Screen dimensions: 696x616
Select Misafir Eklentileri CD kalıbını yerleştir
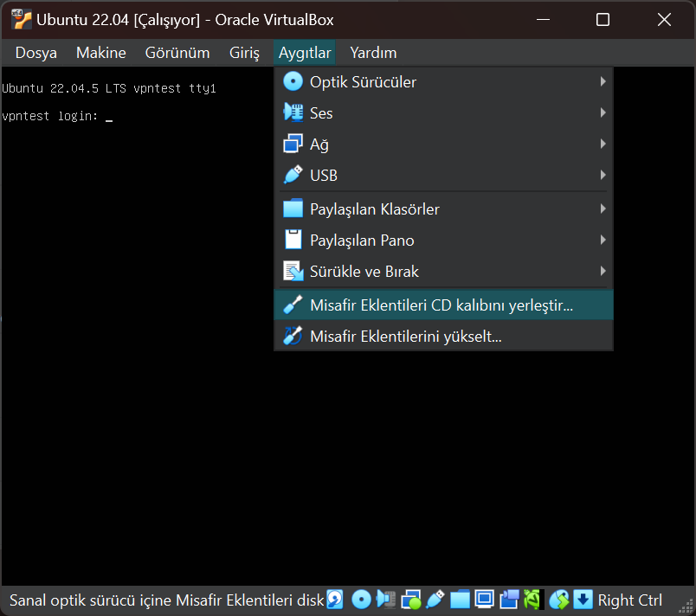pos(443,305)
